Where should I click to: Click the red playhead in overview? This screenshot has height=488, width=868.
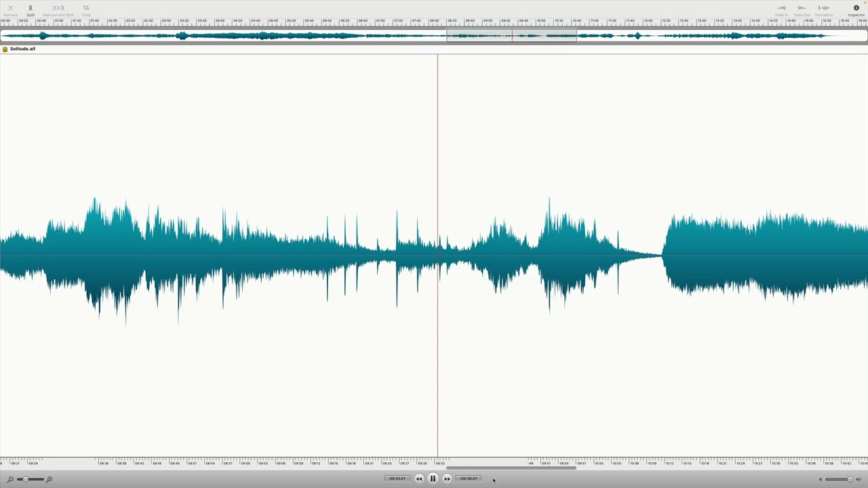[x=512, y=36]
